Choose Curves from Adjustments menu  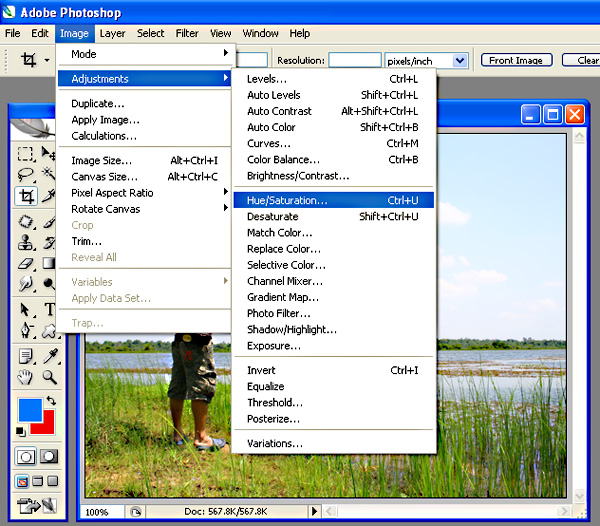click(334, 143)
